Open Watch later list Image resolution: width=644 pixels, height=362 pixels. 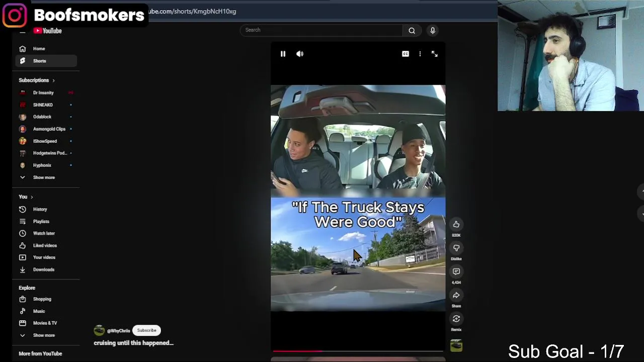[44, 233]
